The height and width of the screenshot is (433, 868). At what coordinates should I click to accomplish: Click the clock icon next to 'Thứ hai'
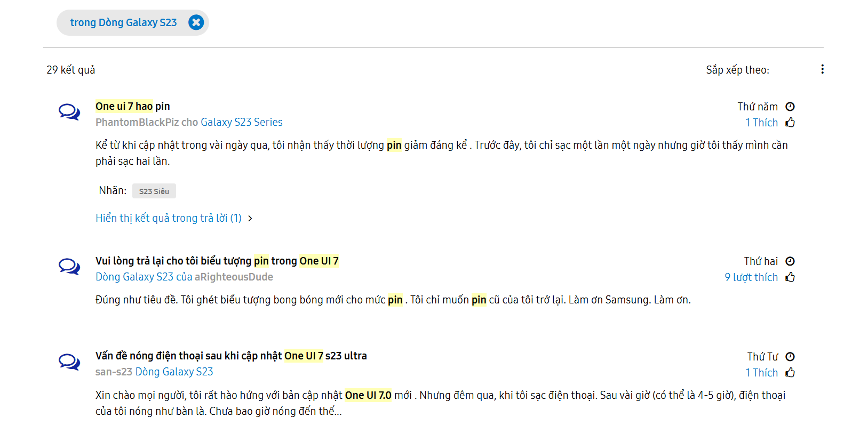coord(790,261)
